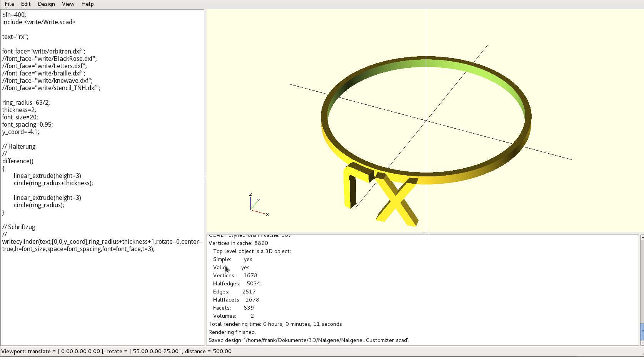The image size is (644, 357).
Task: Click the font_face orbitron.dxf line
Action: (x=44, y=51)
